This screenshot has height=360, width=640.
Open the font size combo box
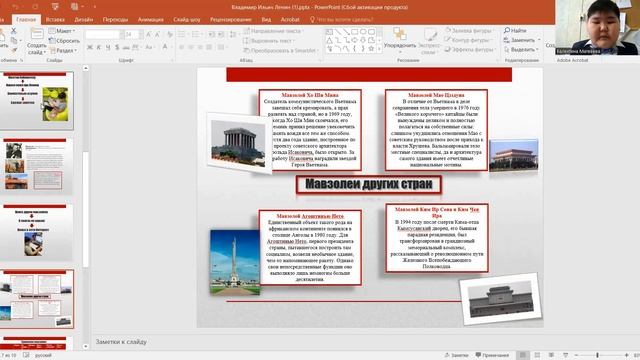point(133,35)
